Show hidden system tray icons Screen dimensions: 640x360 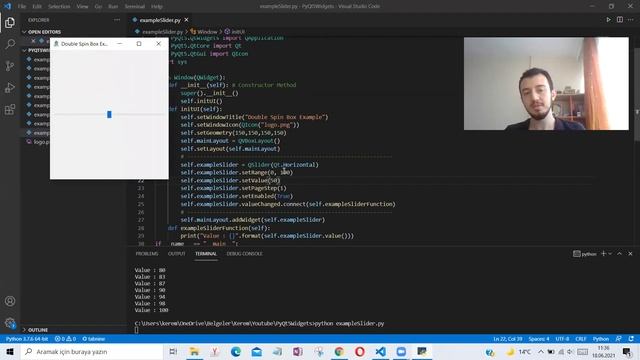point(541,351)
